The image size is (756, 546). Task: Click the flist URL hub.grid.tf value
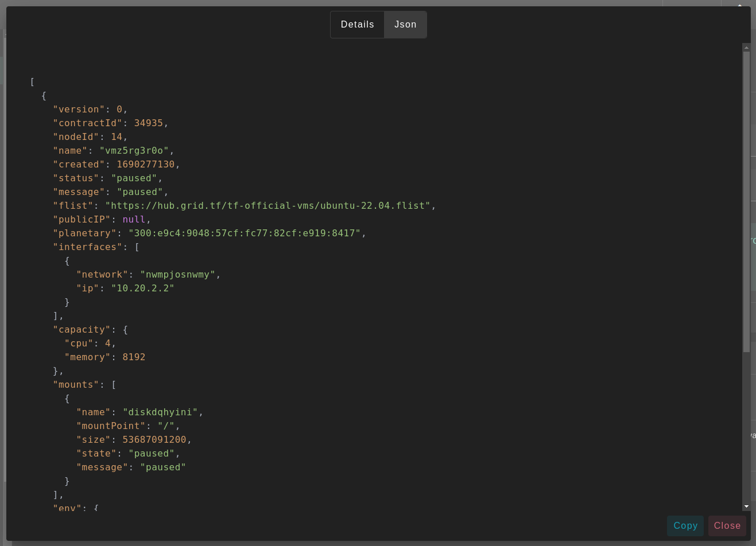pyautogui.click(x=268, y=206)
